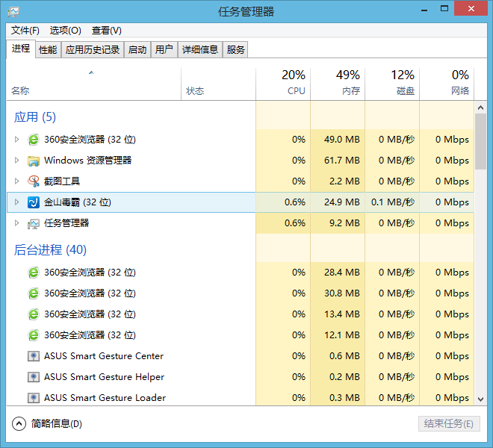493x448 pixels.
Task: Collapse to 简略信息 using the circle arrow icon
Action: [19, 424]
